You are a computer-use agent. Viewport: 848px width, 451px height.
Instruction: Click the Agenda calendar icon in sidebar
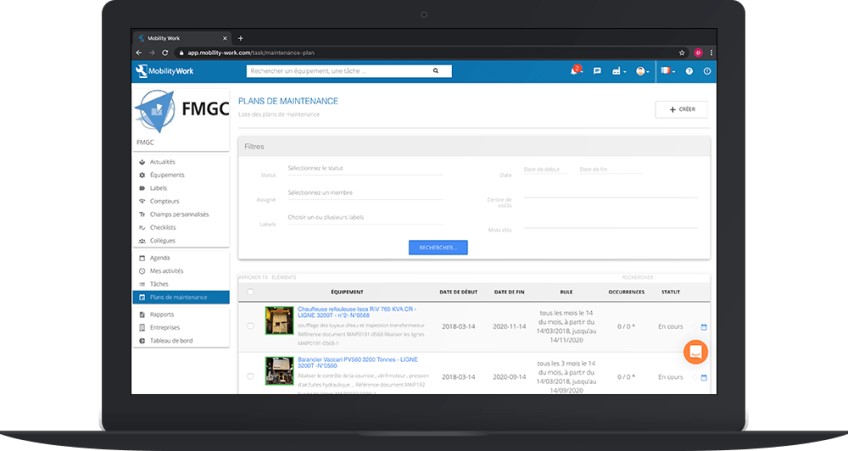142,258
